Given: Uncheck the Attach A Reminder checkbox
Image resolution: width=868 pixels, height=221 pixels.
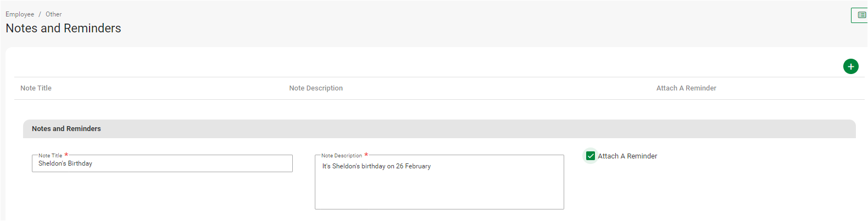Looking at the screenshot, I should coord(591,156).
